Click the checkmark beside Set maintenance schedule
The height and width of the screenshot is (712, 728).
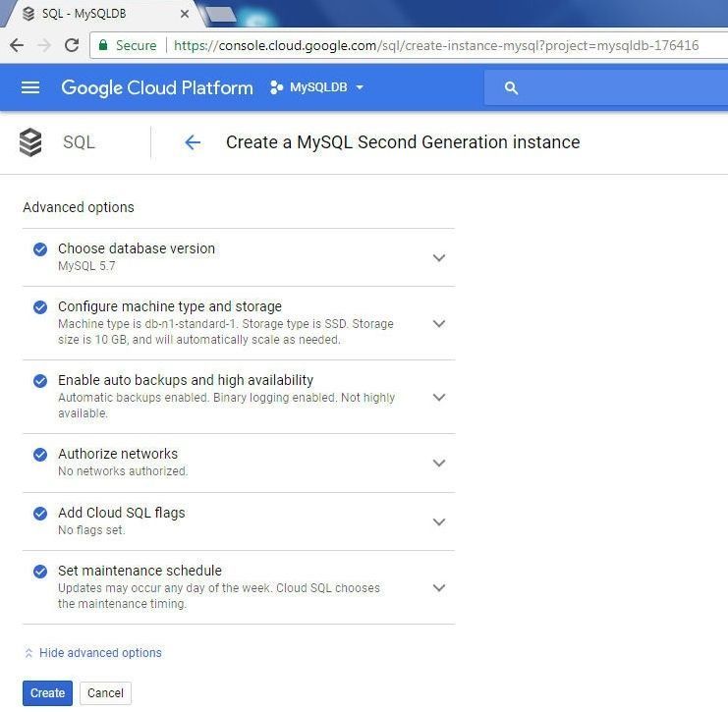pyautogui.click(x=40, y=572)
